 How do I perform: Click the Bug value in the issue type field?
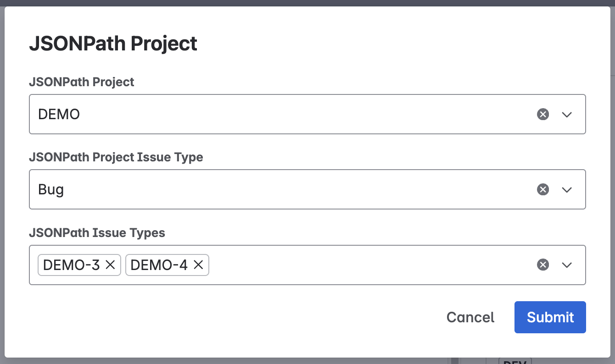click(51, 190)
